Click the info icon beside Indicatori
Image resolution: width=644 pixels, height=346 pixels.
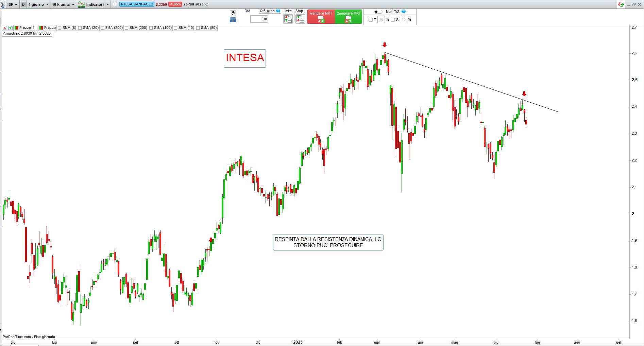115,4
